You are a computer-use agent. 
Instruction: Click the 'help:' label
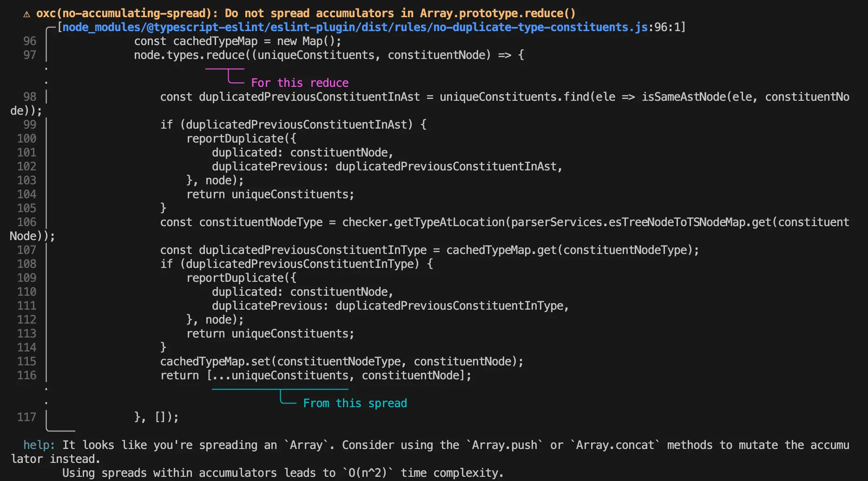coord(39,445)
